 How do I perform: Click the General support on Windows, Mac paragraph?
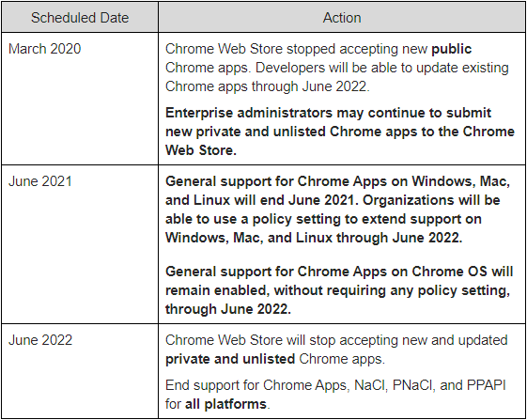click(x=338, y=210)
